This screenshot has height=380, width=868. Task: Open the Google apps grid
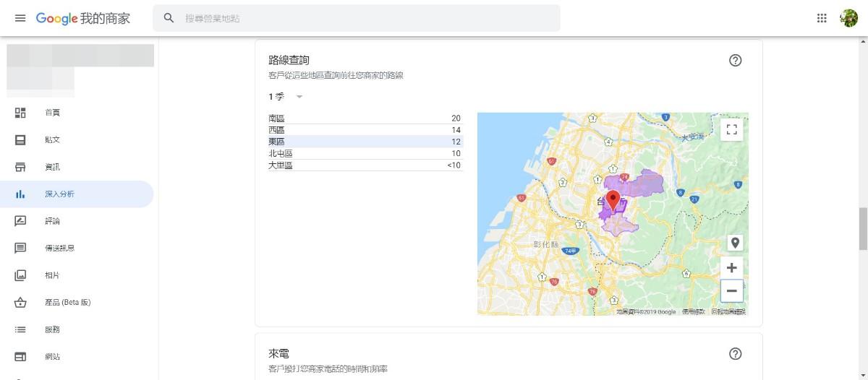822,18
